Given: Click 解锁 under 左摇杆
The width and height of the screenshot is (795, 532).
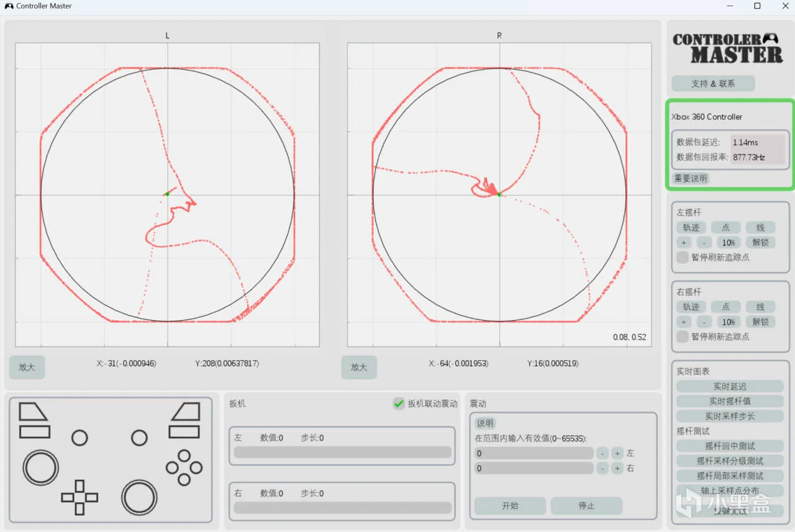Looking at the screenshot, I should 760,243.
